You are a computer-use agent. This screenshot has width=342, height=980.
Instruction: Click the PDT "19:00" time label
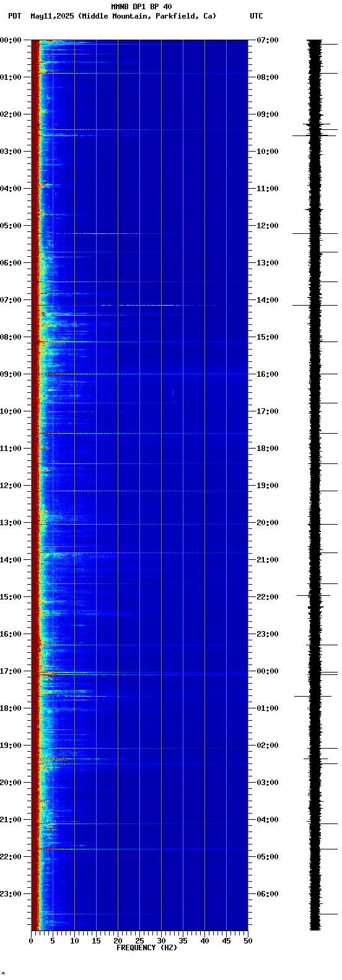click(x=11, y=746)
